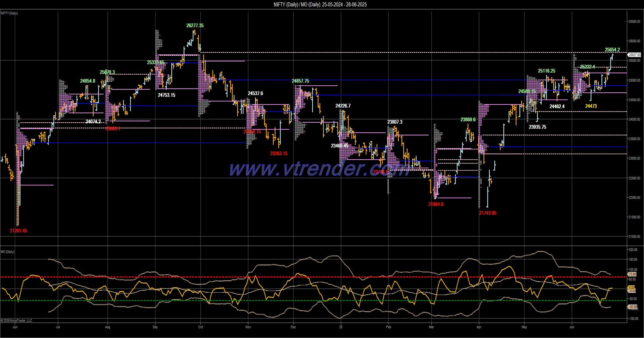Select the Oct date axis label
Viewport: 644px width, 338px height.
201,327
